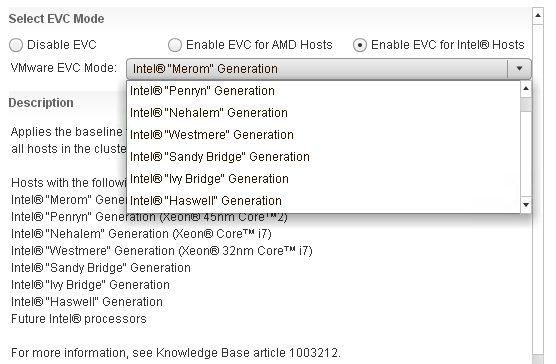
Task: Open the VMware EVC Mode dropdown arrow
Action: [x=519, y=69]
